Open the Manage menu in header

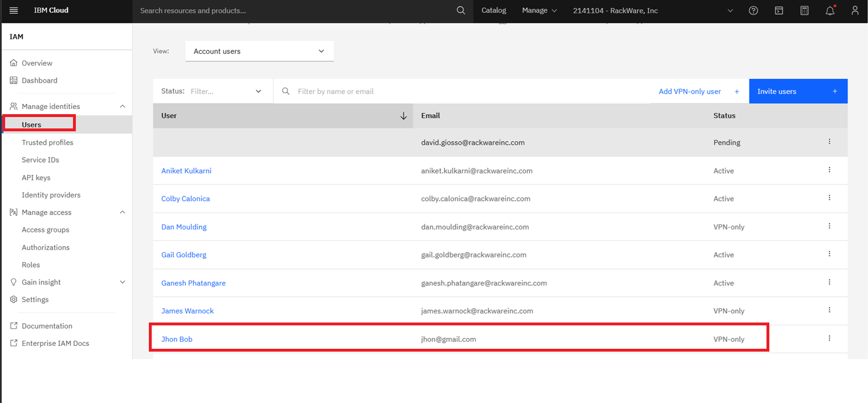tap(539, 10)
